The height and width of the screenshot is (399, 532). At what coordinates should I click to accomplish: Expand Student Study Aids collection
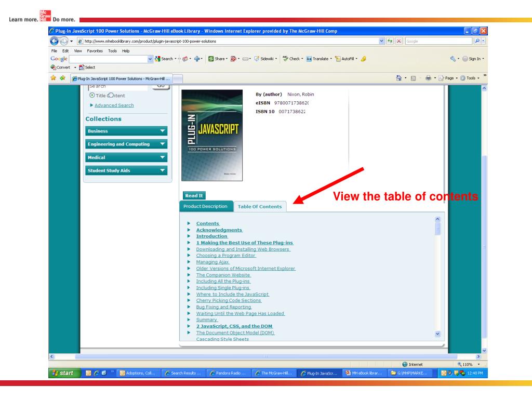(126, 170)
